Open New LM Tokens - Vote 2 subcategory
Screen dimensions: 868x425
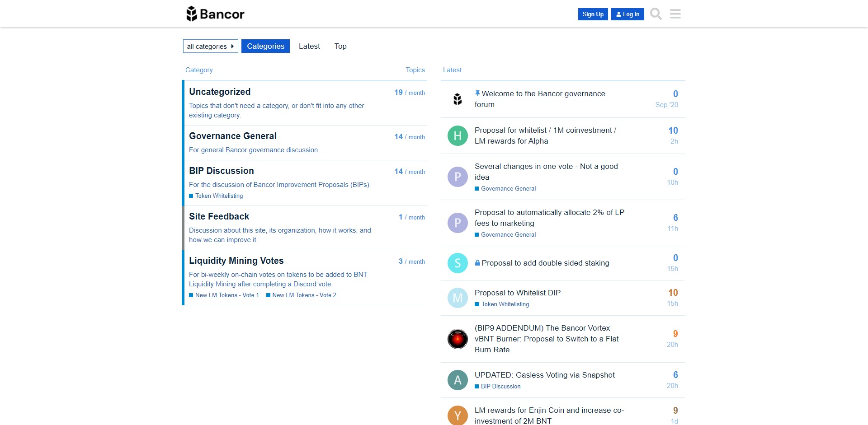pyautogui.click(x=301, y=295)
